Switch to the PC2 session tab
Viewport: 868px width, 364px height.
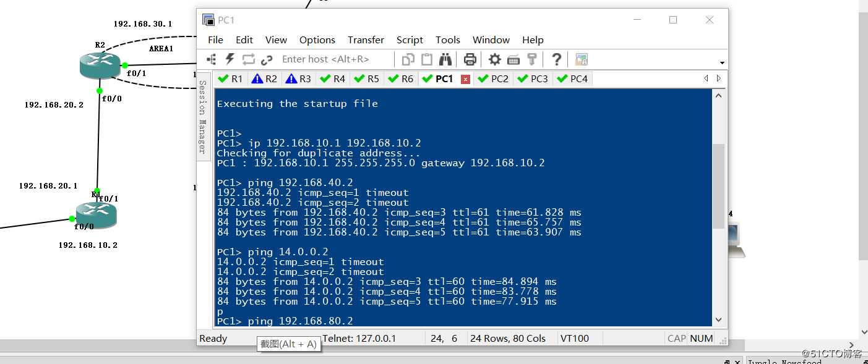pyautogui.click(x=494, y=78)
